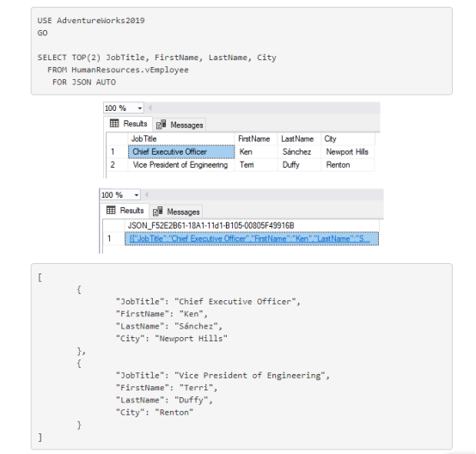Image resolution: width=476 pixels, height=454 pixels.
Task: Select the Vice President of Engineering cell
Action: tap(181, 165)
